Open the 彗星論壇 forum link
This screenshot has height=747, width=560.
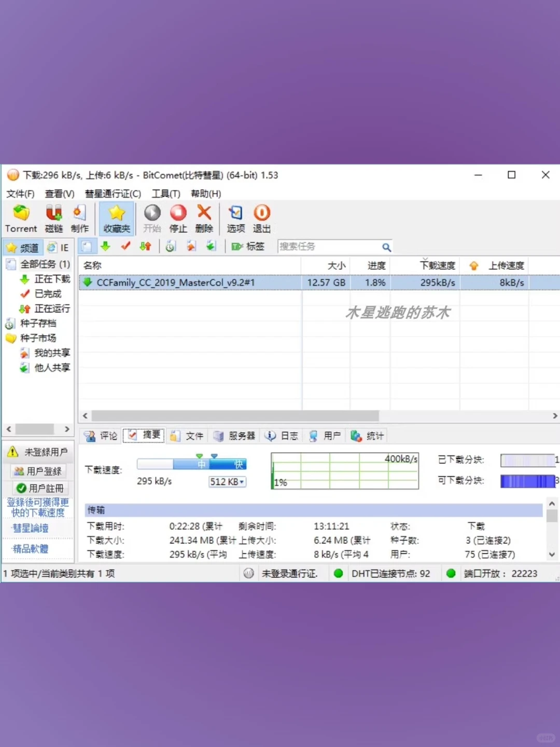tap(31, 528)
